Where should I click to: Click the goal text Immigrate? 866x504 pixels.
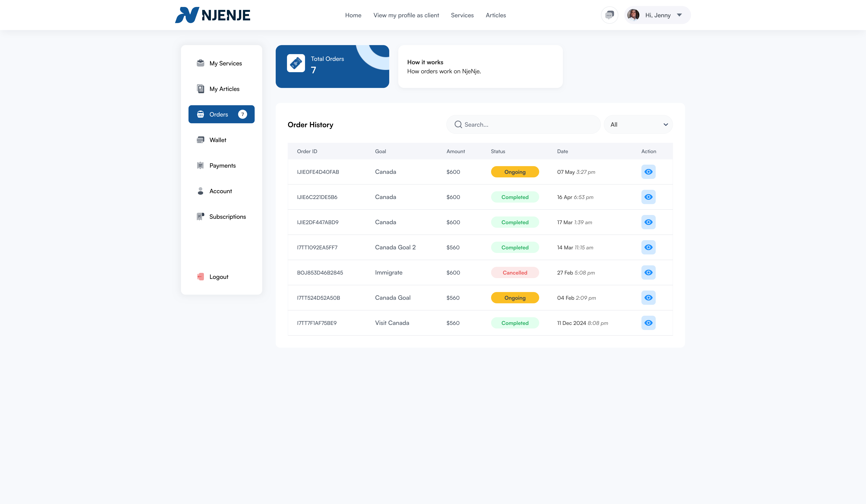(388, 272)
